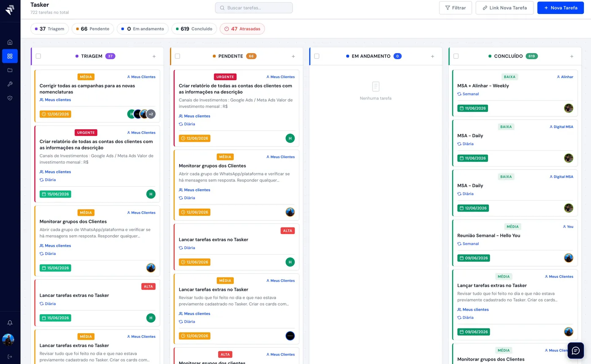Viewport: 591px width, 364px height.
Task: Add a task to the PENDENTE column with plus
Action: 293,56
